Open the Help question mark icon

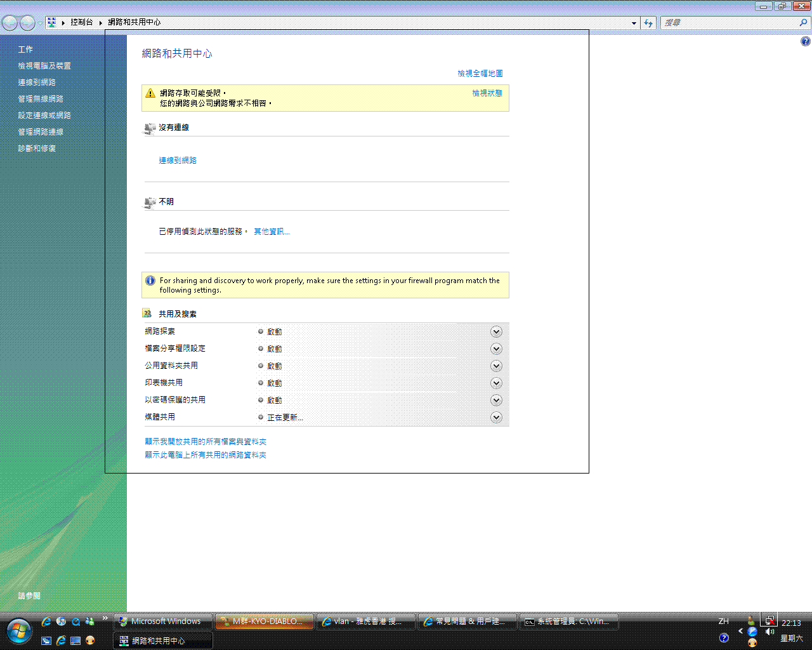pos(805,41)
